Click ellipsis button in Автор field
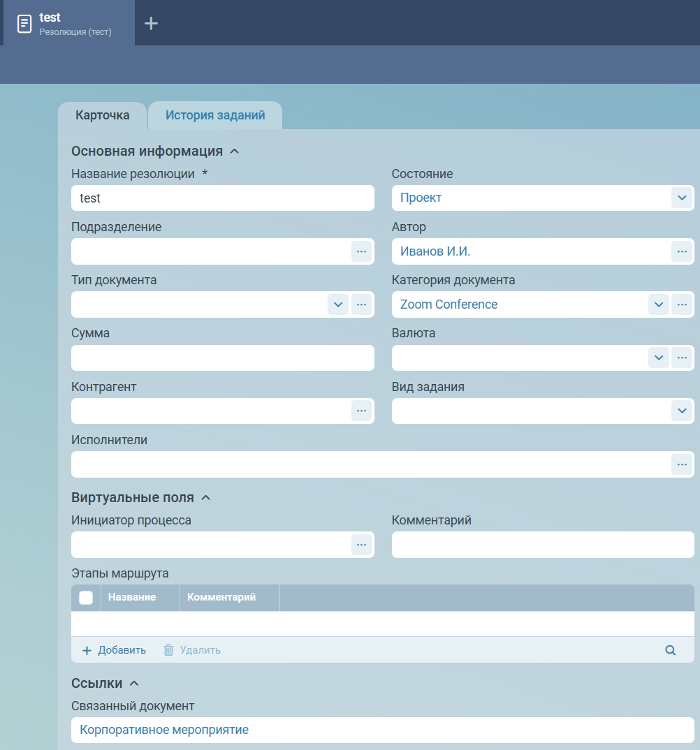Screen dimensions: 700x750 (x=682, y=251)
